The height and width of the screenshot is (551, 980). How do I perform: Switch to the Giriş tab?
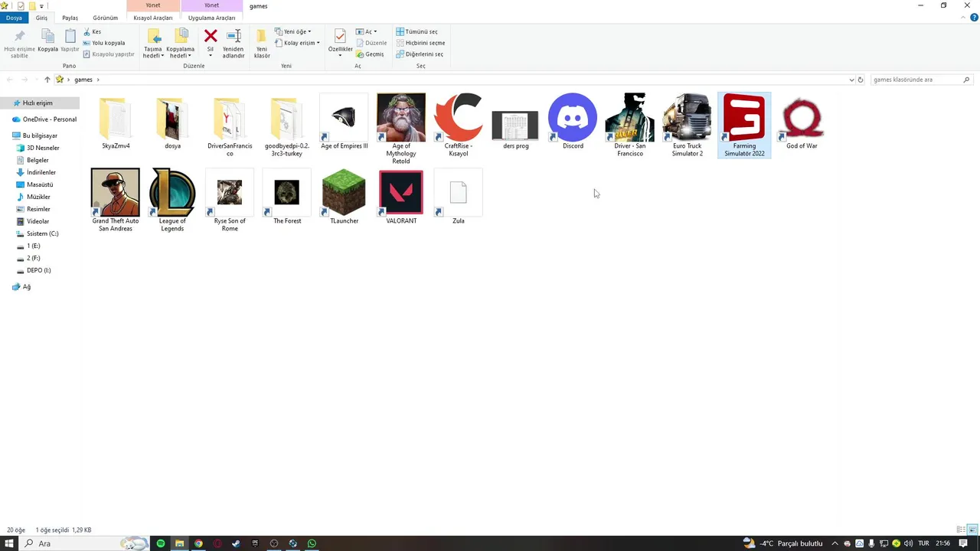[41, 18]
